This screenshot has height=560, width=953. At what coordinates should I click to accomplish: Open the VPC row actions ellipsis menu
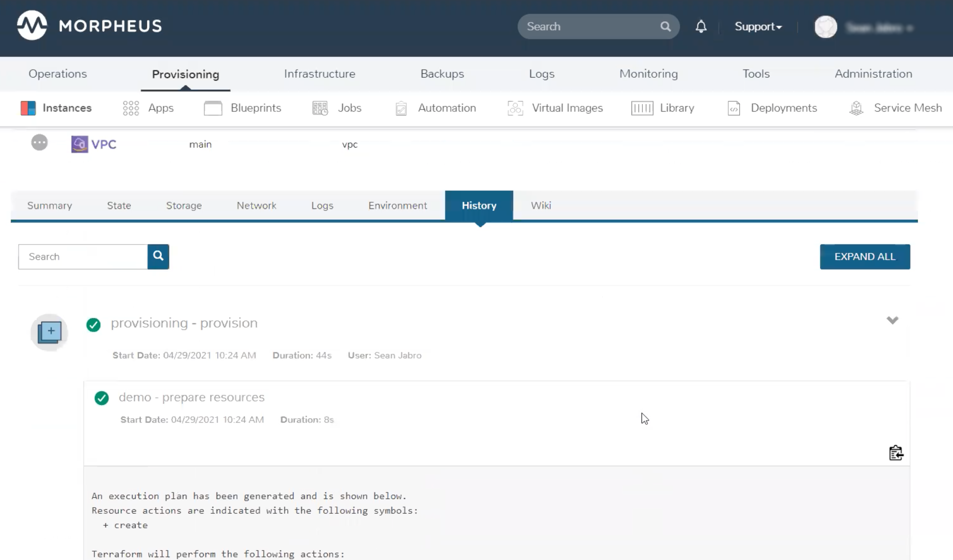click(x=39, y=142)
